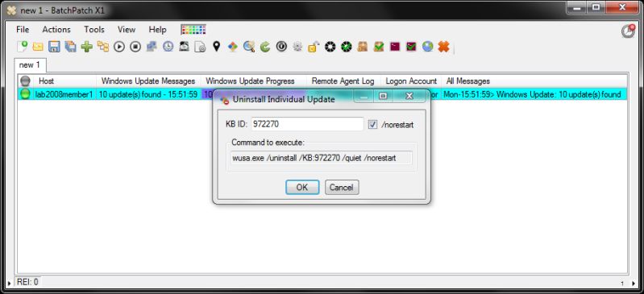Click the orange X delete icon
Image resolution: width=644 pixels, height=294 pixels.
pos(443,47)
